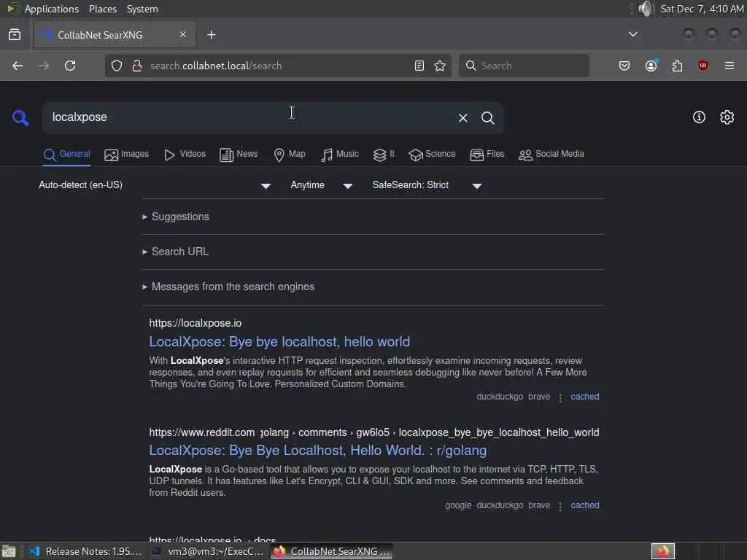
Task: Open extensions puzzle icon
Action: click(x=677, y=66)
